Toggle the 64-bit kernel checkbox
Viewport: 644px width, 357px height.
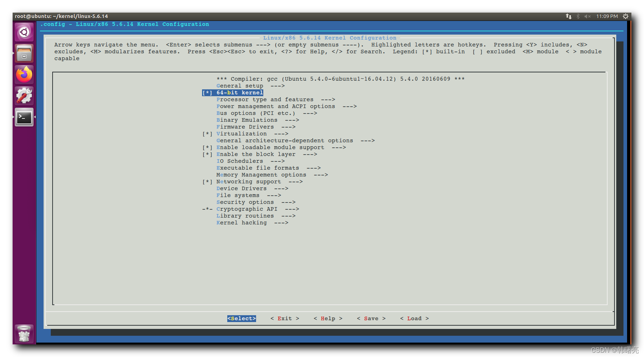coord(207,93)
